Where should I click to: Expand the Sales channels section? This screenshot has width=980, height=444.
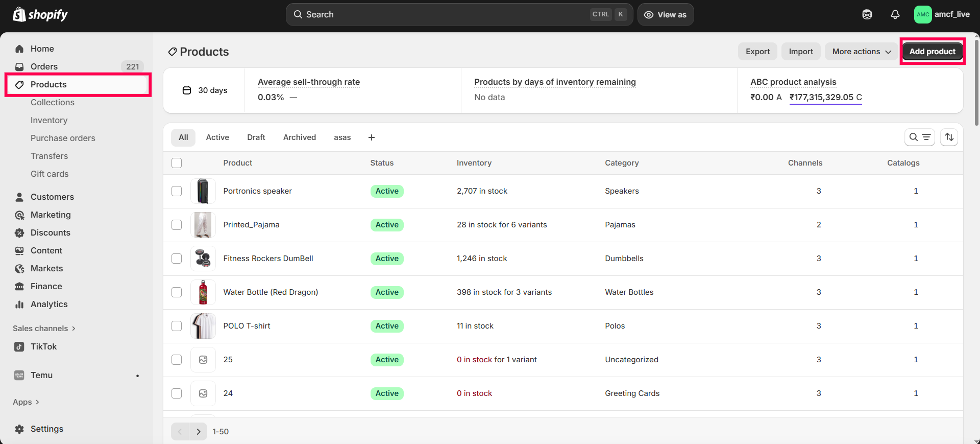click(x=44, y=329)
